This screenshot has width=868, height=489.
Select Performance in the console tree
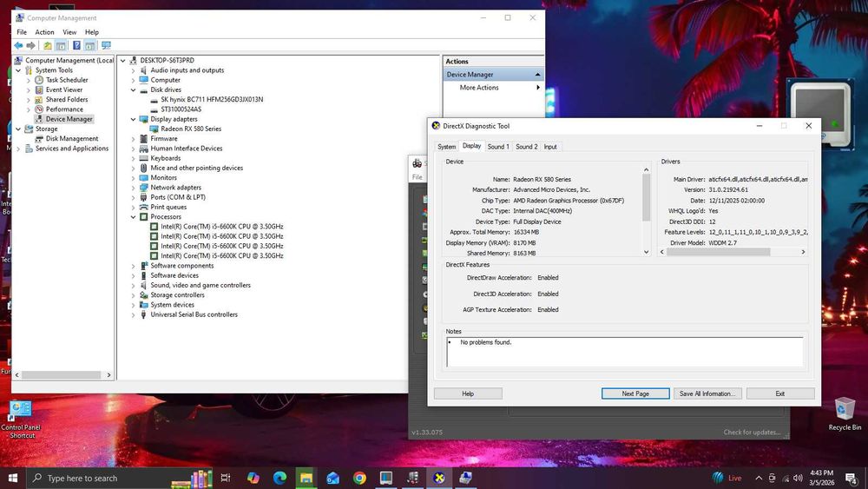(64, 109)
